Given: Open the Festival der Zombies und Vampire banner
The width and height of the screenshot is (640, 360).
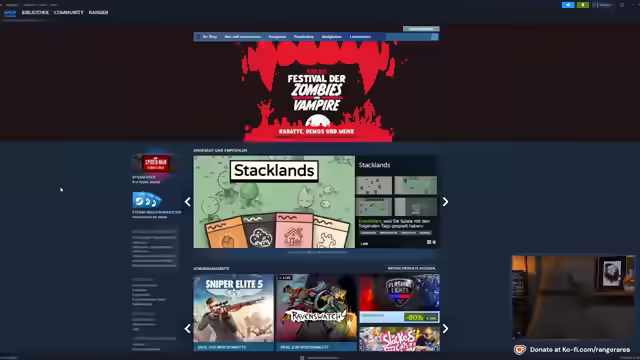Looking at the screenshot, I should pos(317,91).
